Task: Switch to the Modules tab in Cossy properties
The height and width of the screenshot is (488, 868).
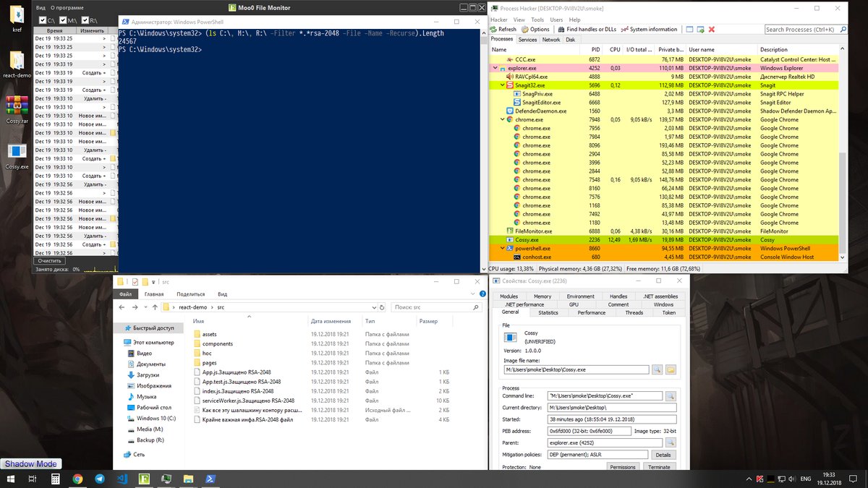Action: [509, 296]
